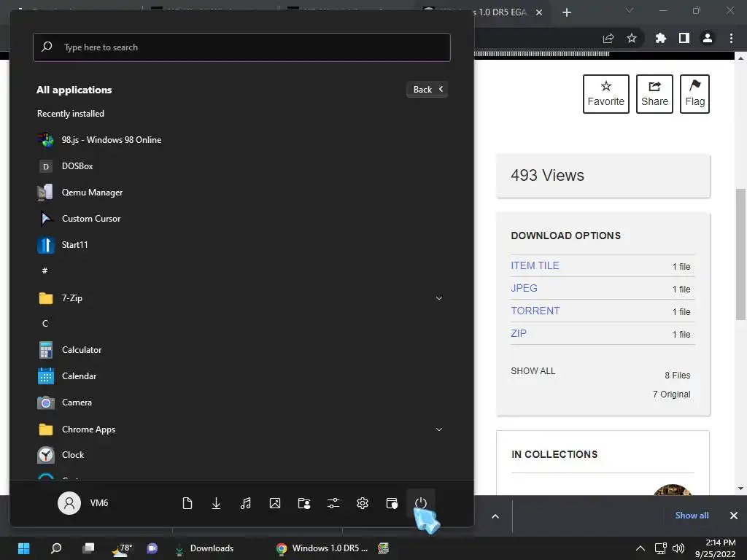This screenshot has width=747, height=560.
Task: Open Chrome three-dot menu
Action: (x=731, y=38)
